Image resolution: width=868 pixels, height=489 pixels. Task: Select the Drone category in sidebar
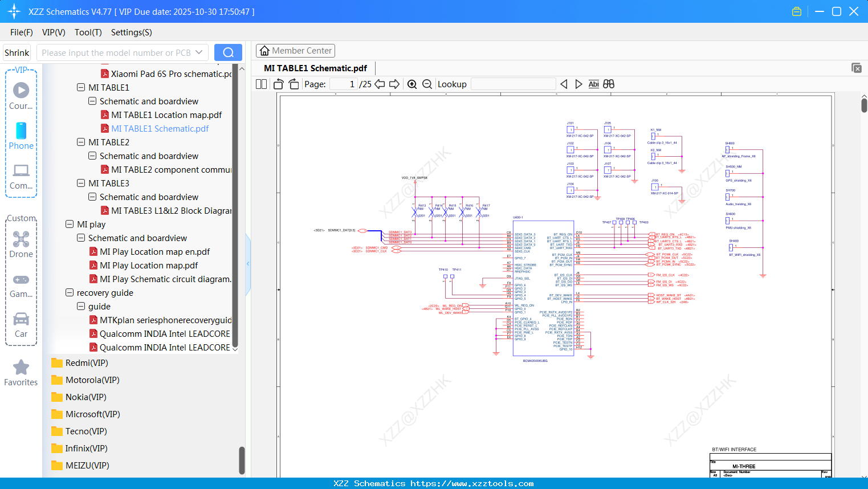pos(21,243)
